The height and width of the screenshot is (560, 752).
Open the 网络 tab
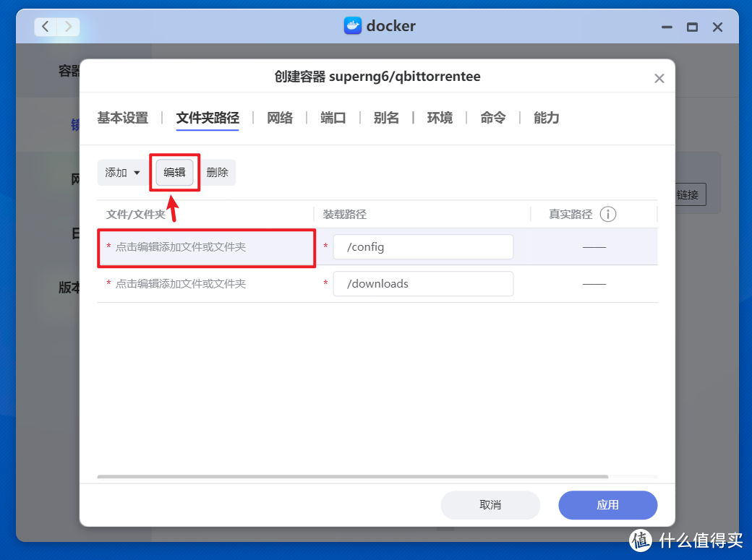[x=280, y=118]
